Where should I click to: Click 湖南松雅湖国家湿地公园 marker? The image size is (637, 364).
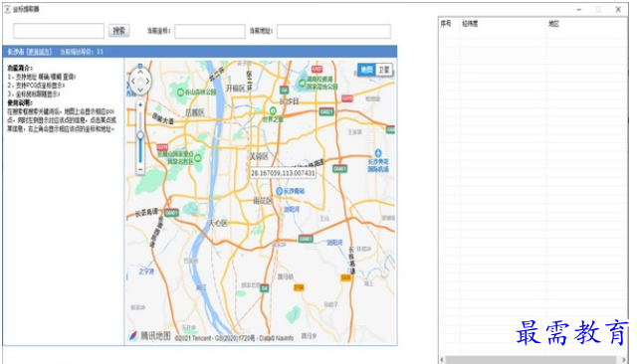(302, 83)
